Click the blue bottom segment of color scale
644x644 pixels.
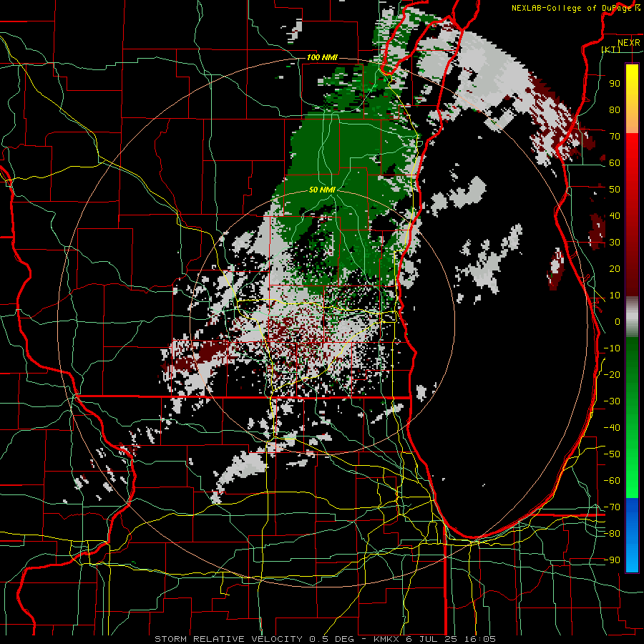[x=632, y=535]
